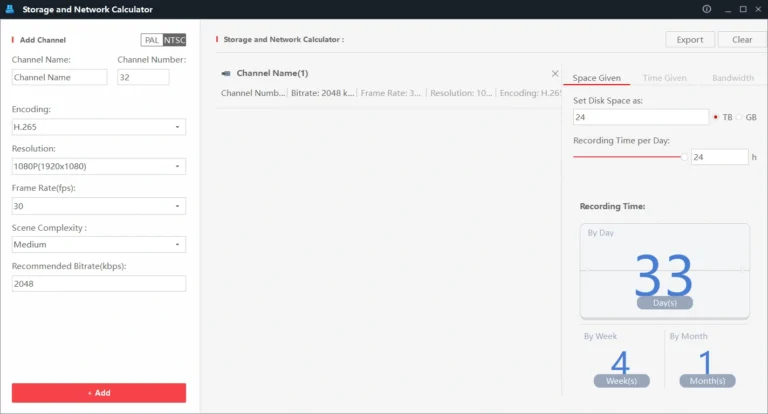Minimize the Storage and Network Calculator window
768x414 pixels.
coord(726,9)
